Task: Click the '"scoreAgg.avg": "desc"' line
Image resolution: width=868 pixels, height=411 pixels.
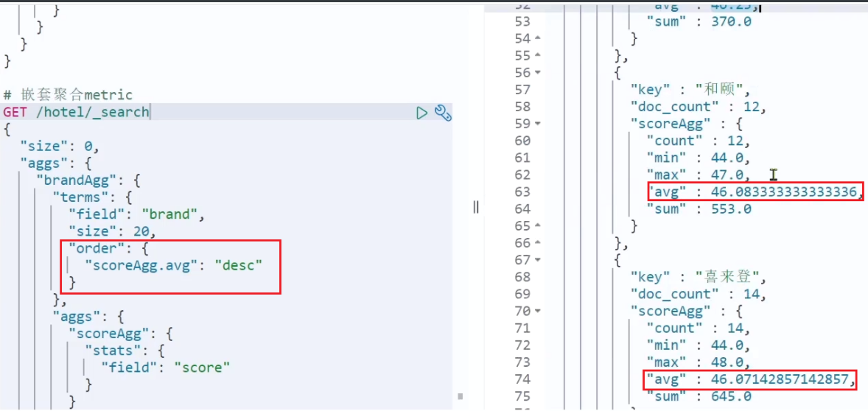Action: click(173, 265)
